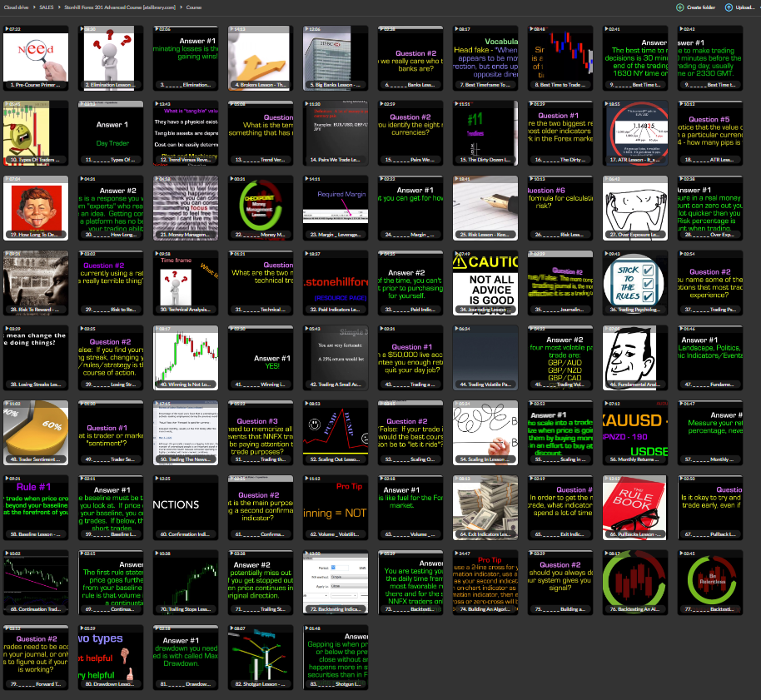Play the 17. ATR Lesson video
The height and width of the screenshot is (700, 761).
[633, 132]
